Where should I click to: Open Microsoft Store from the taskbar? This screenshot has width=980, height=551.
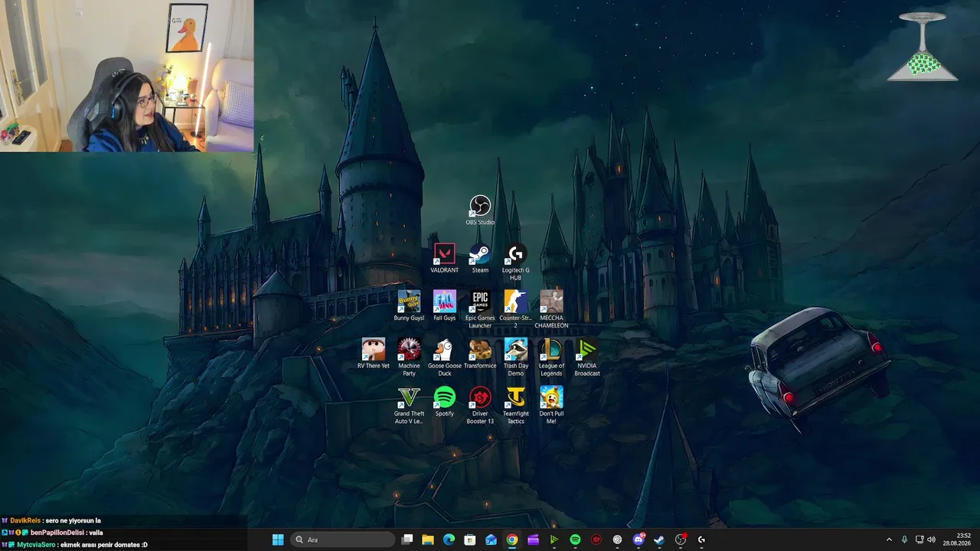pyautogui.click(x=470, y=540)
